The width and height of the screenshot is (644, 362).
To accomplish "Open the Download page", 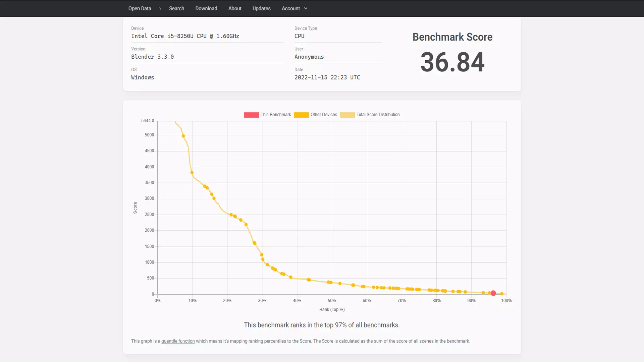I will pos(206,8).
